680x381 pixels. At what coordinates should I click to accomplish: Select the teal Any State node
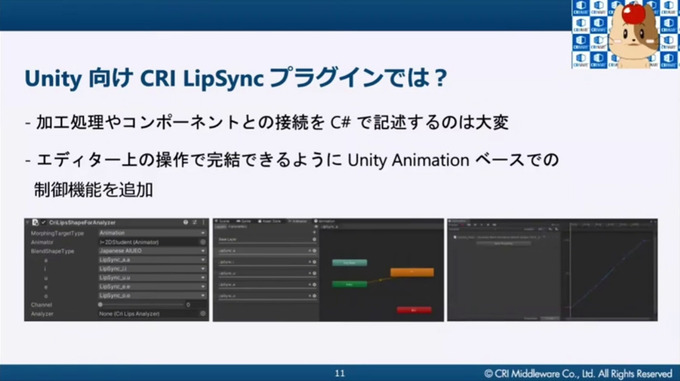(350, 263)
